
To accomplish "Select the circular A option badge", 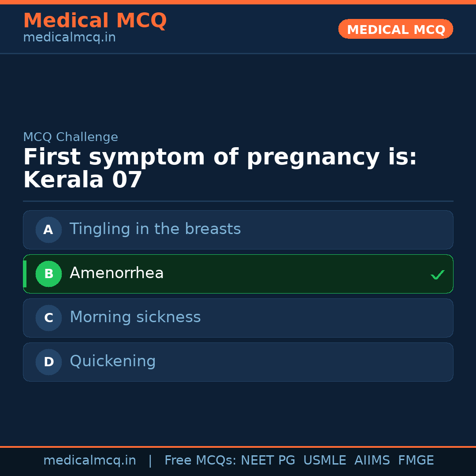I will 48,230.
